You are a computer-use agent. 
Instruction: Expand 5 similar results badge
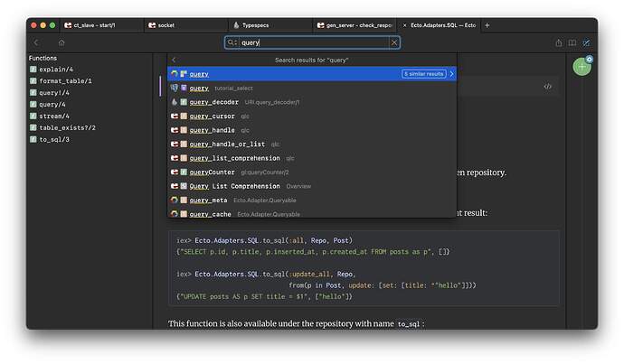[424, 74]
